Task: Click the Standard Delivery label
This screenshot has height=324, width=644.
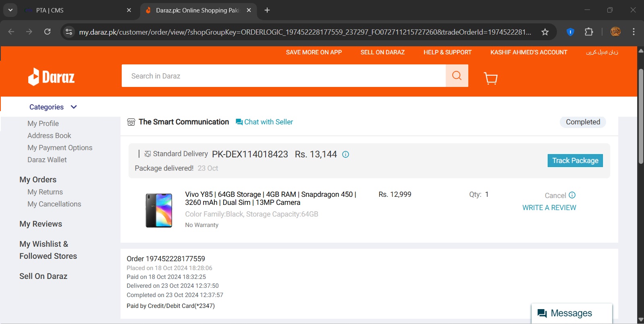Action: point(181,154)
